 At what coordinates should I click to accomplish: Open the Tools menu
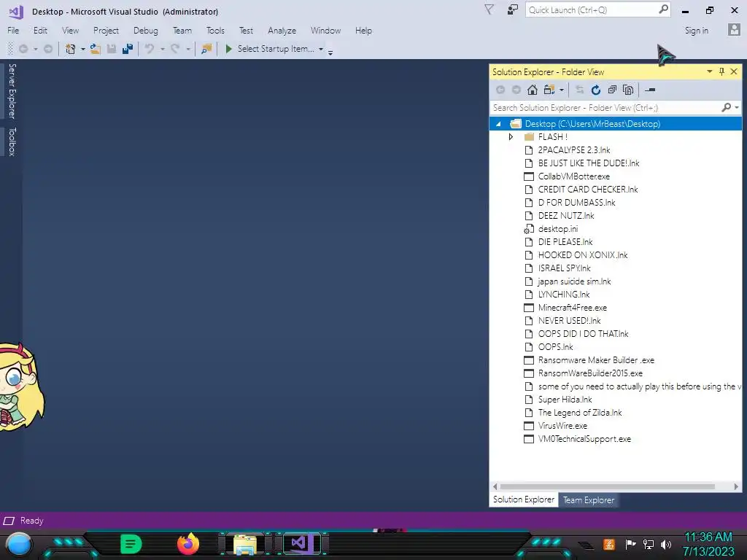pos(215,31)
